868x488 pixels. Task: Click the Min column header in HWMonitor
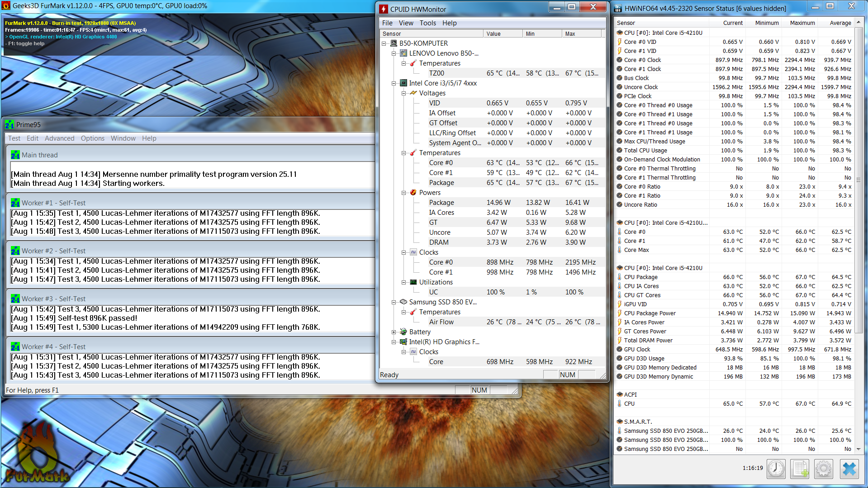[x=542, y=34]
